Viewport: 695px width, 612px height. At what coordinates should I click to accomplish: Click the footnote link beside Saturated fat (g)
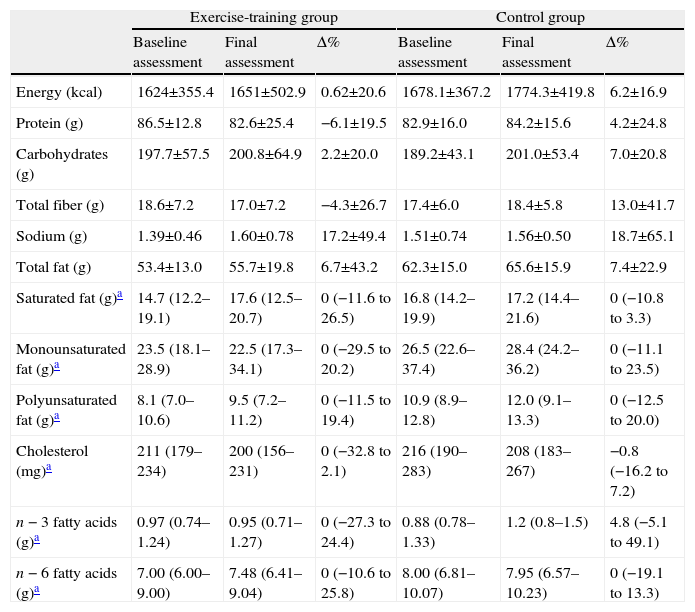click(x=120, y=295)
